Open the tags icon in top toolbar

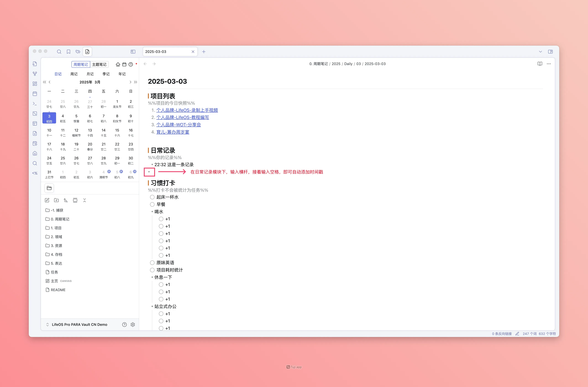coord(78,52)
